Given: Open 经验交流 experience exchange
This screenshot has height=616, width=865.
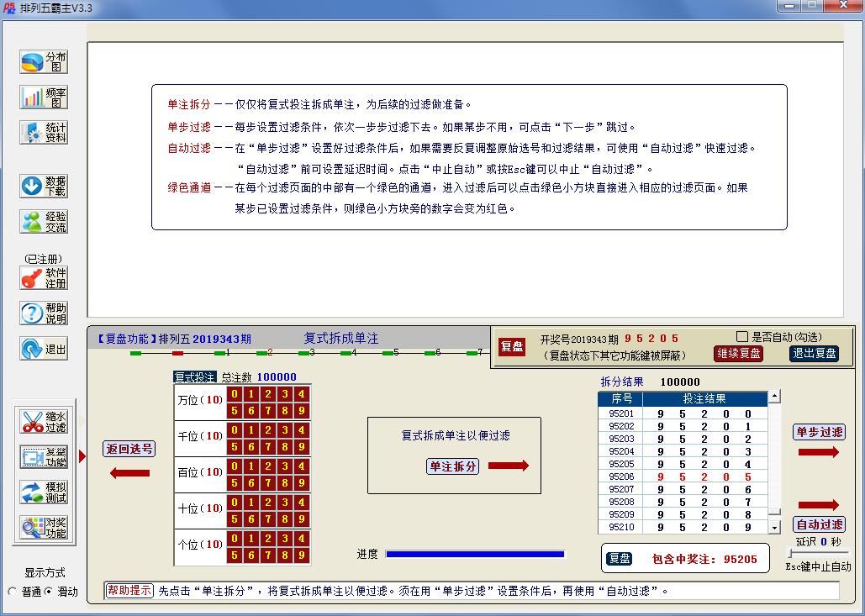Looking at the screenshot, I should [42, 221].
